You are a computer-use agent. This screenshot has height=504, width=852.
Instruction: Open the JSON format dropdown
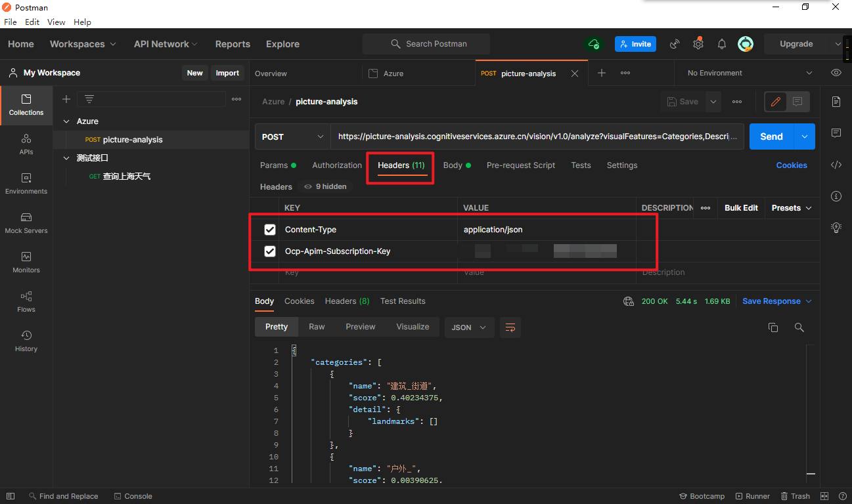(x=470, y=327)
